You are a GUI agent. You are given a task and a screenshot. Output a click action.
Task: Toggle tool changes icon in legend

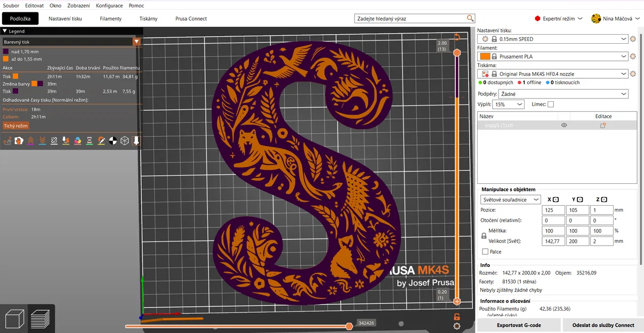[66, 141]
